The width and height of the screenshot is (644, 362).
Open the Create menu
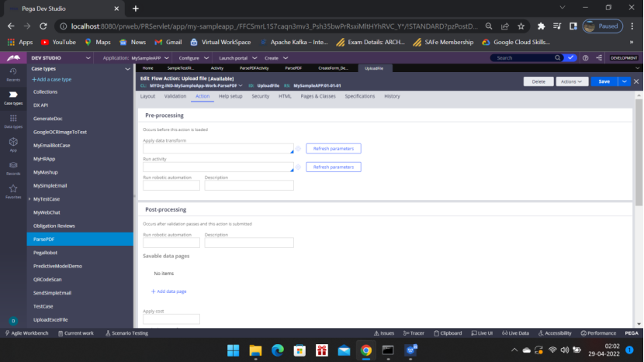point(276,58)
